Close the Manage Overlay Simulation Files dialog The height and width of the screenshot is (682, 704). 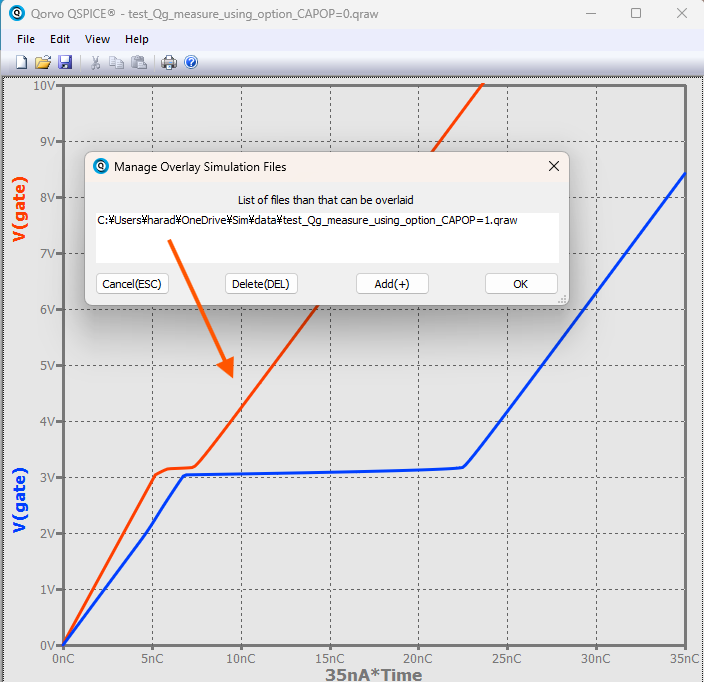553,167
